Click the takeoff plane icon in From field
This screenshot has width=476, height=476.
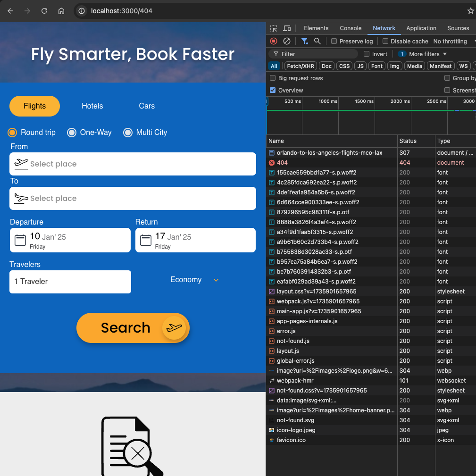coord(21,164)
